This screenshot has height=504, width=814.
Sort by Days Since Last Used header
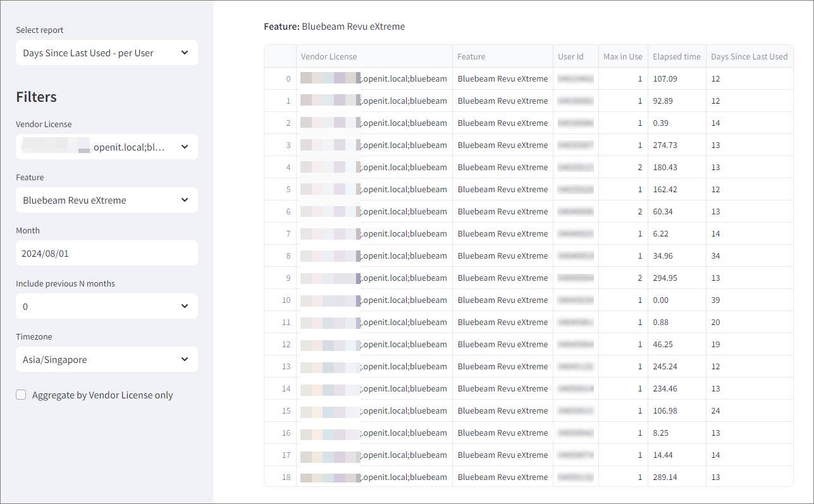tap(749, 56)
